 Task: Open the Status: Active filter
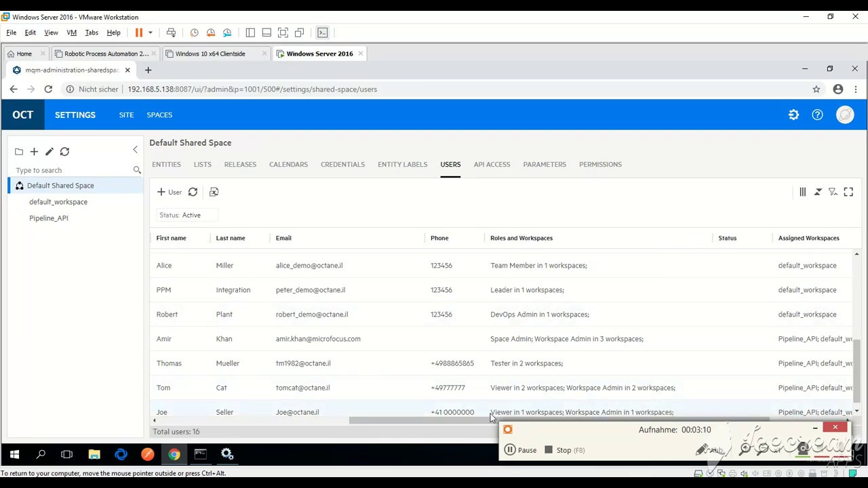(x=186, y=215)
